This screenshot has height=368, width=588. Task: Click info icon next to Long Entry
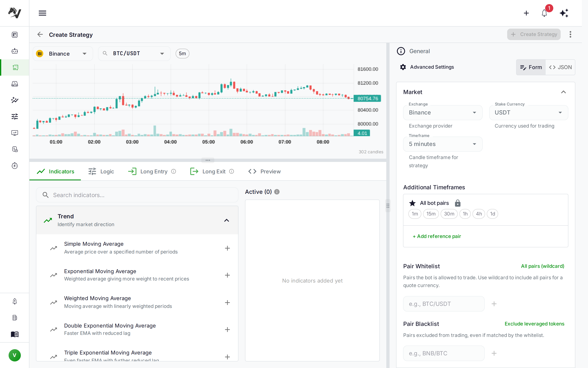coord(174,171)
